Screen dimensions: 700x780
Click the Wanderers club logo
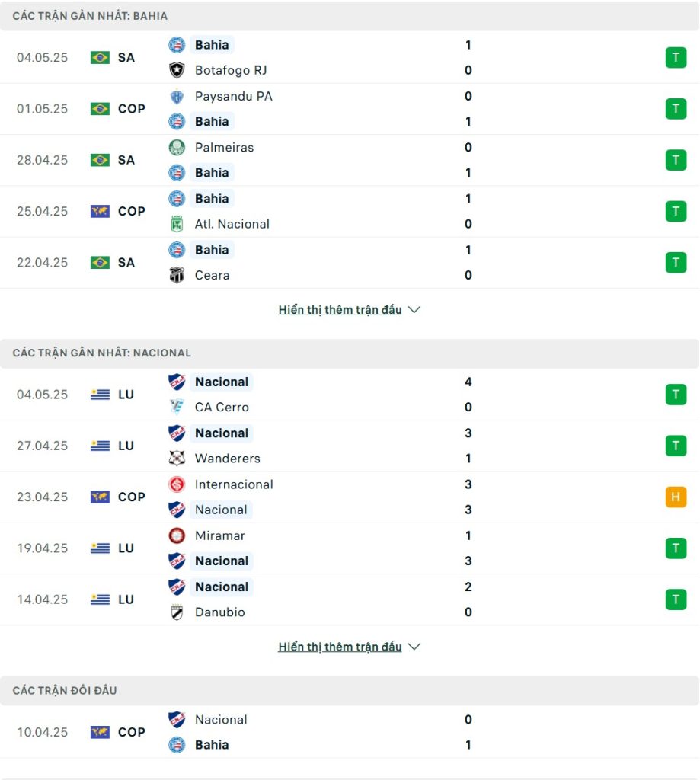(x=177, y=458)
